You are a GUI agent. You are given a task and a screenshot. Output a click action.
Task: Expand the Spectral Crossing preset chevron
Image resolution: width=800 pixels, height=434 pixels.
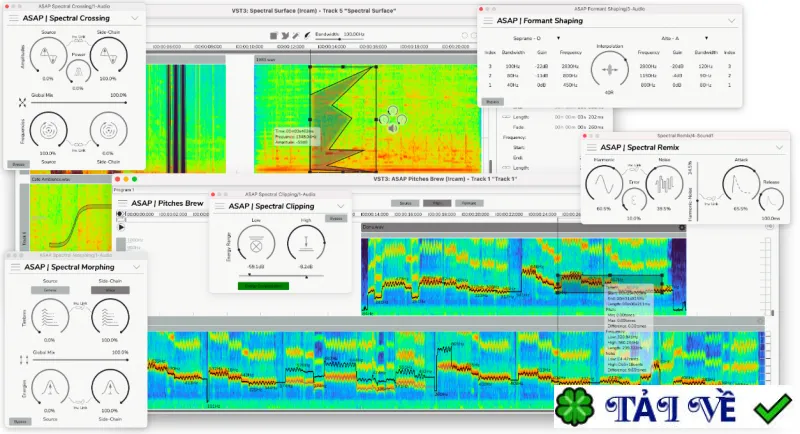[x=135, y=18]
